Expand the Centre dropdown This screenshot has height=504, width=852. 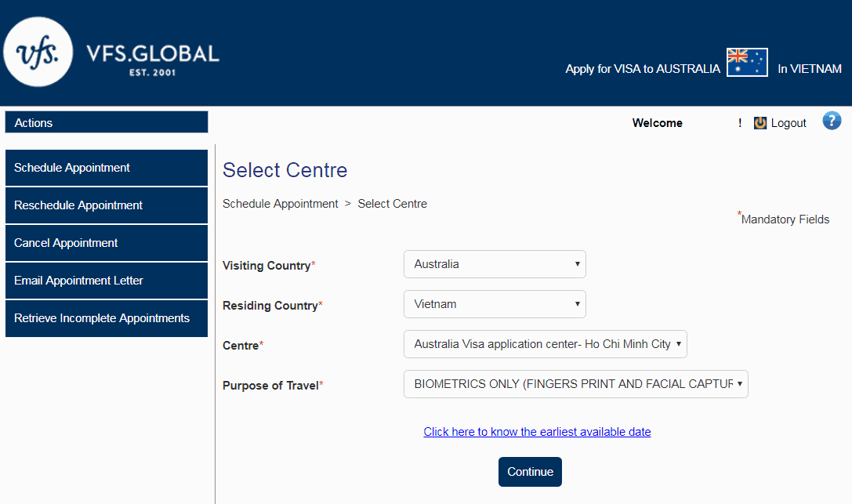545,344
